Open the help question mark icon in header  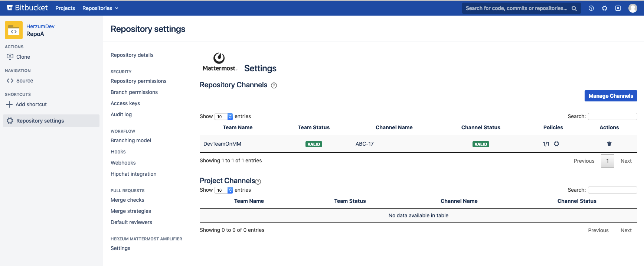[x=591, y=8]
